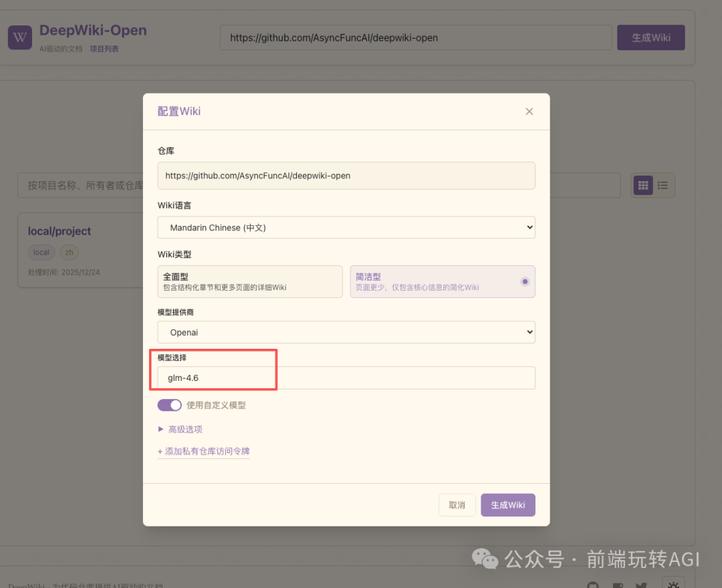Open the 模型提供商 dropdown
Viewport: 722px width, 588px height.
[346, 332]
